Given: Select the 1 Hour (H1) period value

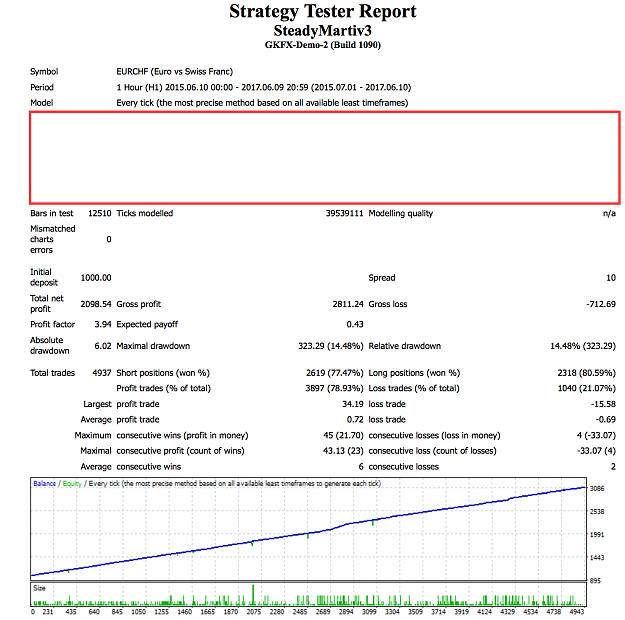Looking at the screenshot, I should [x=263, y=87].
